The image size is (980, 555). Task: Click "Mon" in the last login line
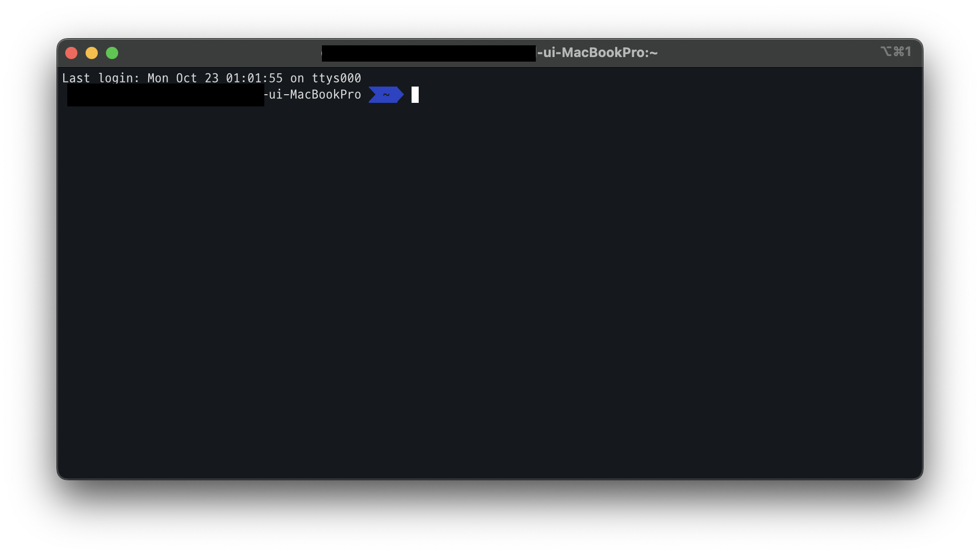tap(158, 78)
